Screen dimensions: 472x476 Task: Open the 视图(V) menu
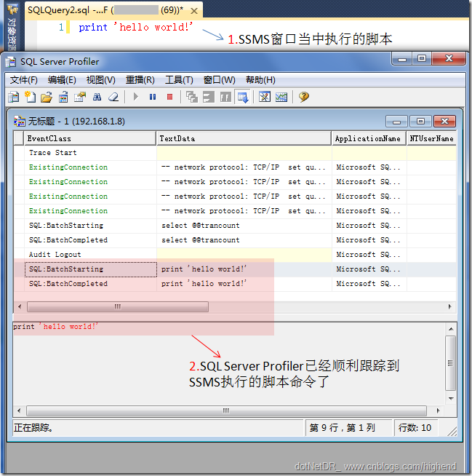[x=100, y=80]
